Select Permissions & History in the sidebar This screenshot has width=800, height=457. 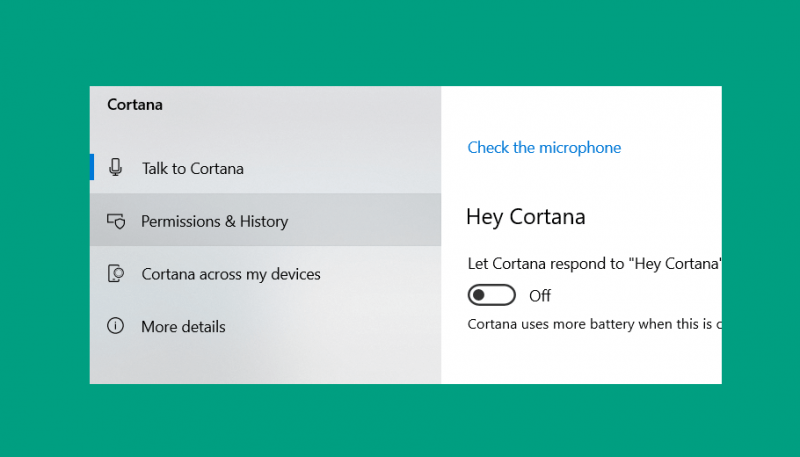tap(265, 220)
